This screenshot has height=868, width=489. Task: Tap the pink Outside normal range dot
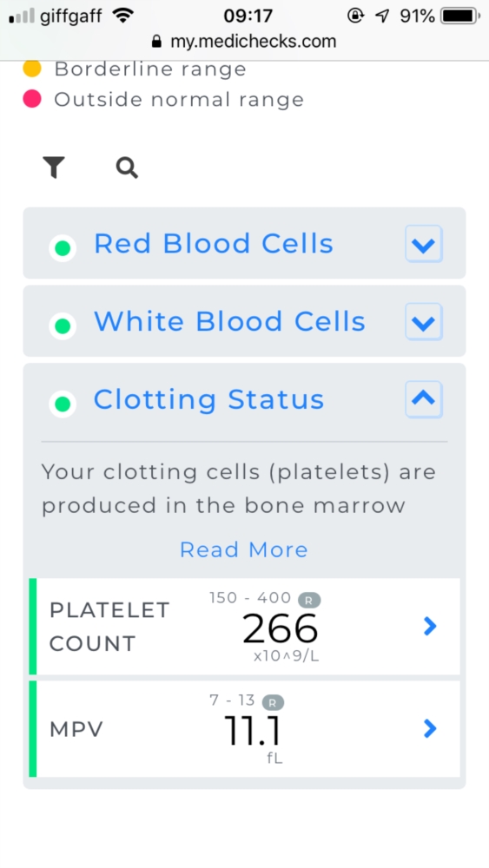[x=32, y=99]
